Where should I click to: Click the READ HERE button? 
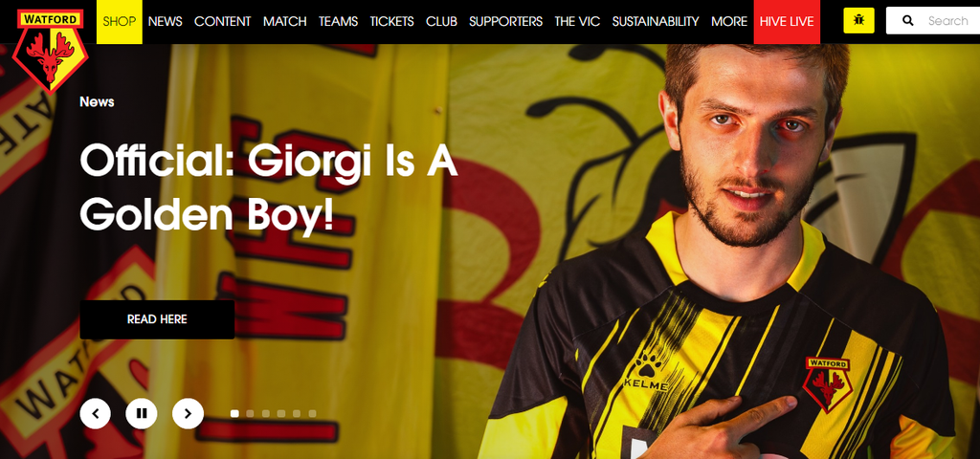pos(157,319)
